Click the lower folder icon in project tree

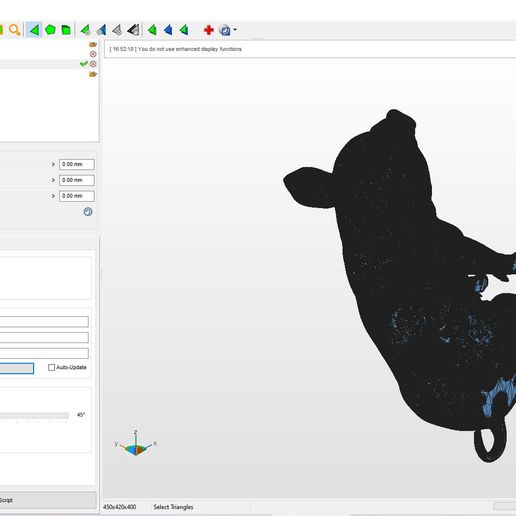click(x=93, y=74)
